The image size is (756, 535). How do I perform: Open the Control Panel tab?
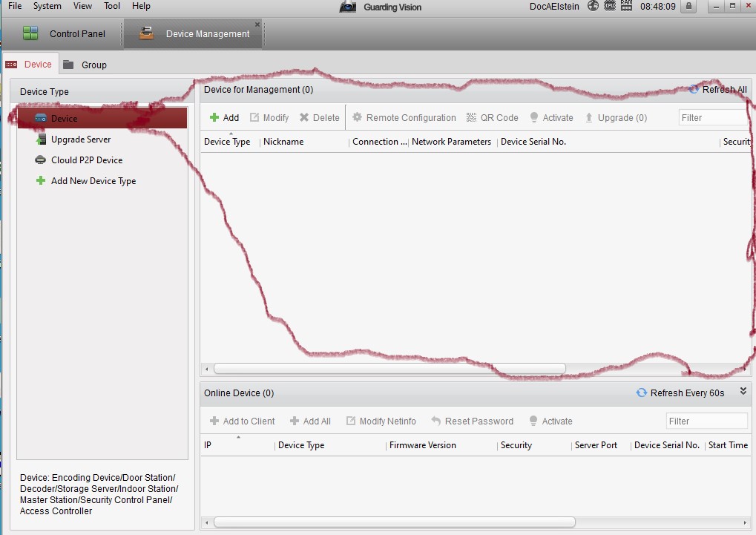(64, 34)
